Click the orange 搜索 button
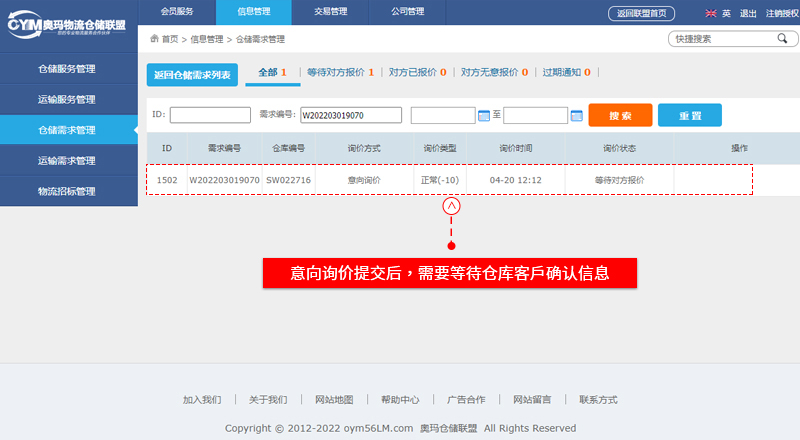The width and height of the screenshot is (800, 440). (620, 115)
